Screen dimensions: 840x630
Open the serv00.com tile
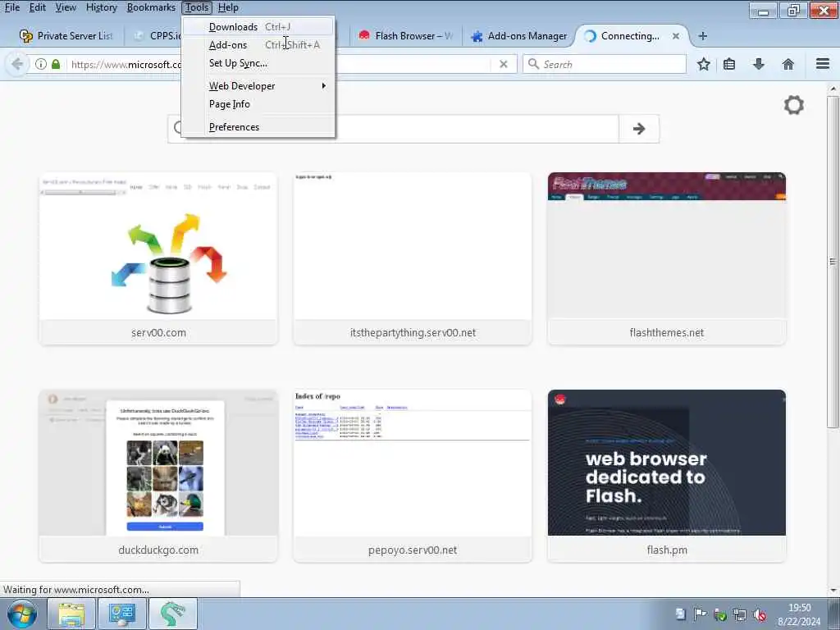click(158, 258)
